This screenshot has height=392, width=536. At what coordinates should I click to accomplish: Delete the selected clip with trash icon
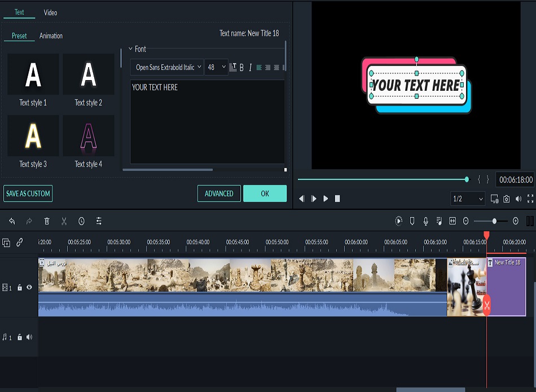point(47,222)
